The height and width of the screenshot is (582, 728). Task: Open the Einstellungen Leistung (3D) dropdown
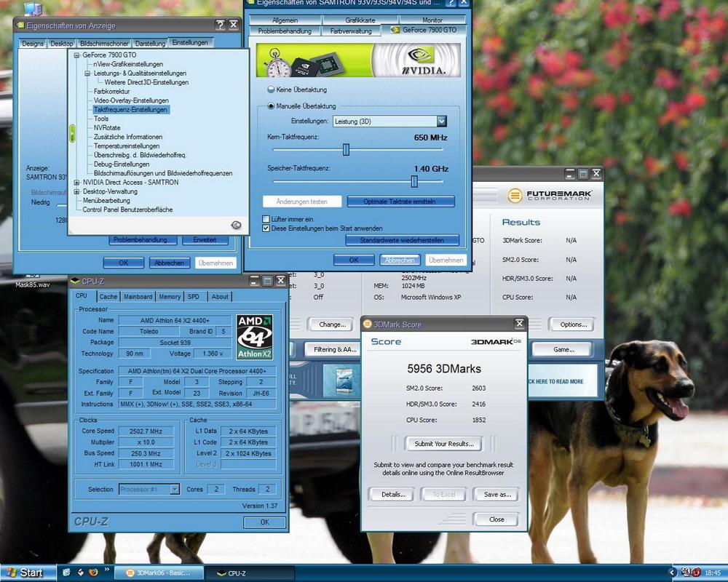click(442, 121)
